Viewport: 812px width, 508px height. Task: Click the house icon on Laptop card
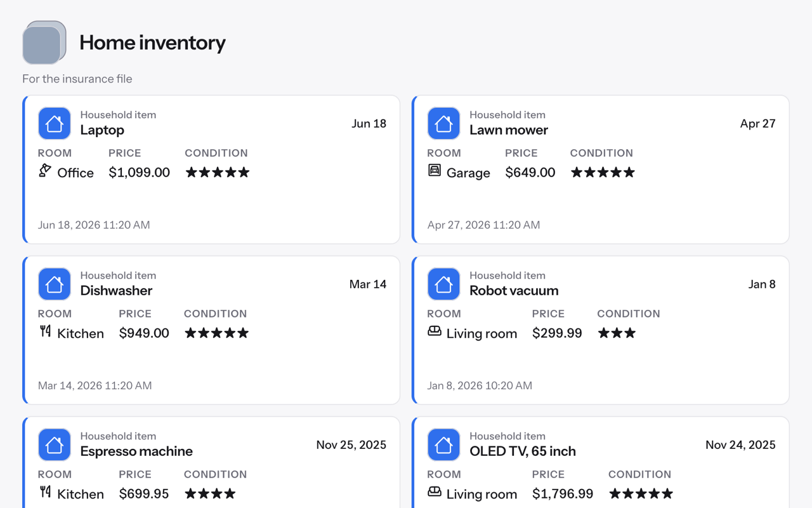click(55, 123)
